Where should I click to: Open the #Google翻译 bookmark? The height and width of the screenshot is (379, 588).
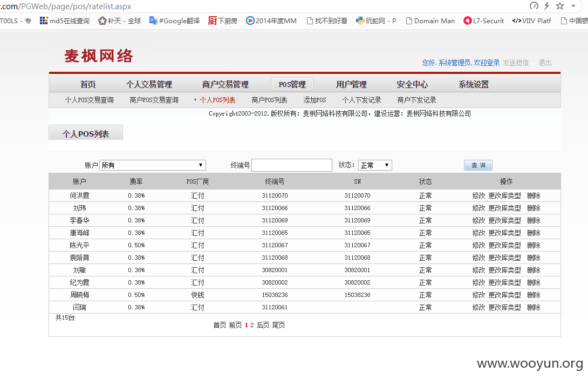point(174,21)
